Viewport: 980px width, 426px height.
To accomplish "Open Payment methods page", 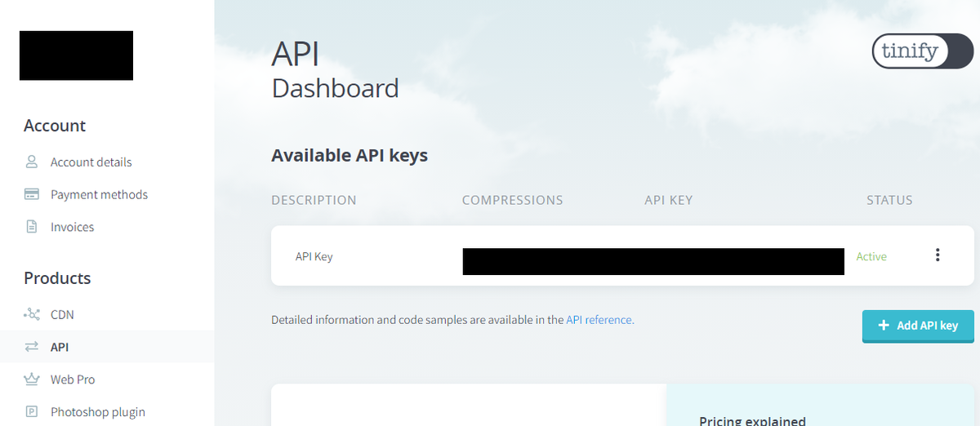I will tap(99, 194).
